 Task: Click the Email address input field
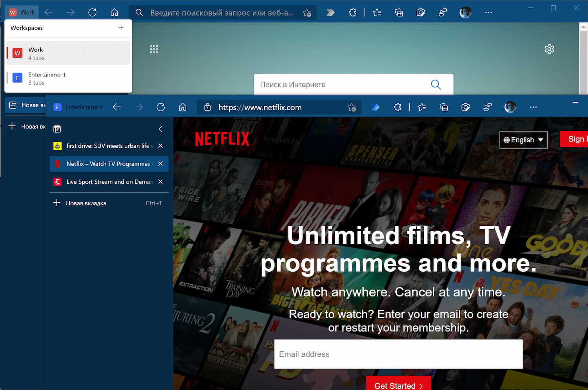point(398,354)
